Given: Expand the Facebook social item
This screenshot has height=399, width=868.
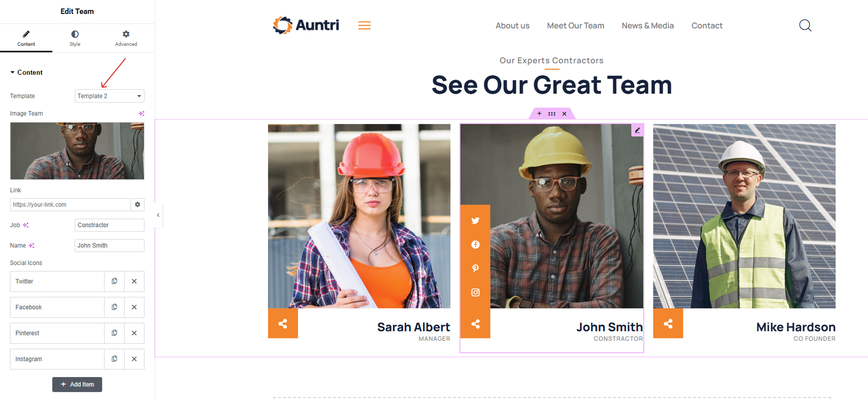Looking at the screenshot, I should click(x=57, y=307).
